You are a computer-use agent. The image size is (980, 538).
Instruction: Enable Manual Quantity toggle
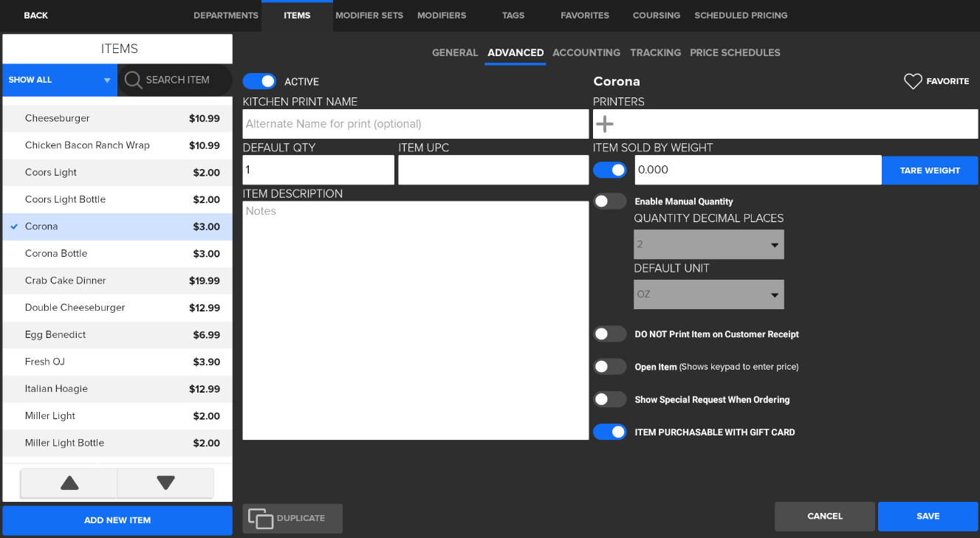point(610,201)
